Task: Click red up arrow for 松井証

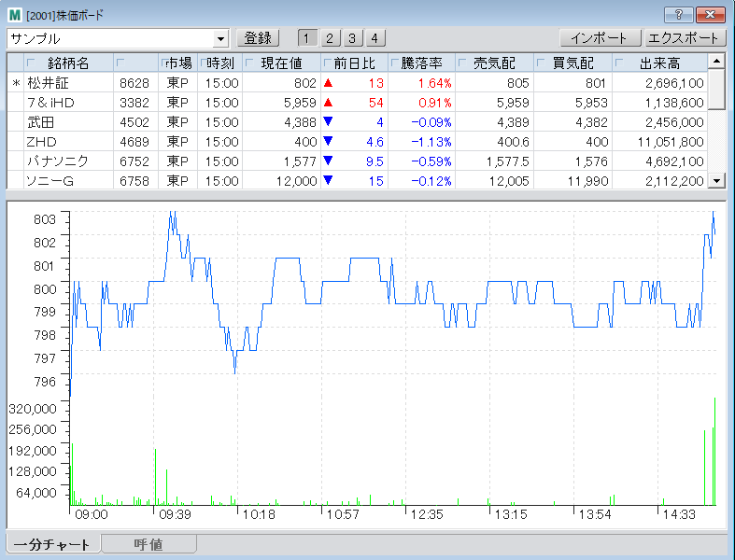Action: [x=327, y=83]
